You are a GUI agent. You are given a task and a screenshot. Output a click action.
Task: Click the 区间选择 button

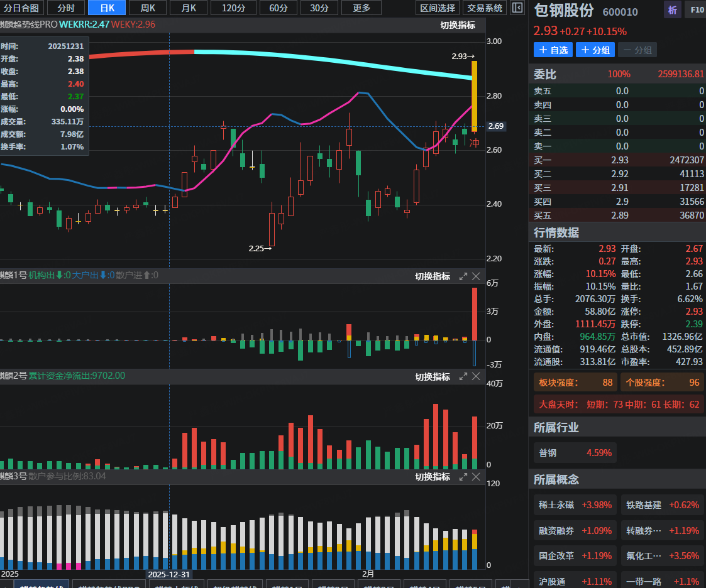tap(438, 8)
